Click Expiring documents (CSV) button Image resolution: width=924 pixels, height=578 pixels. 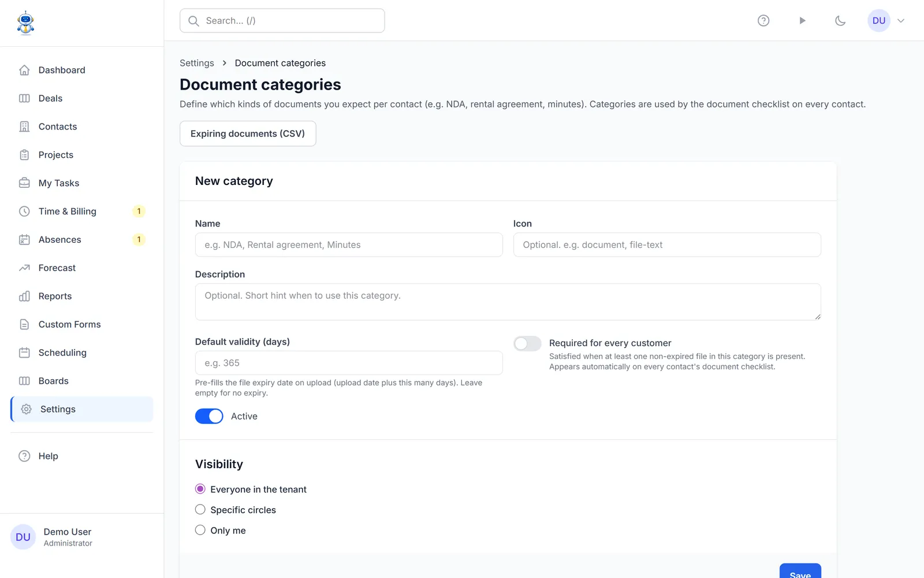(x=248, y=134)
